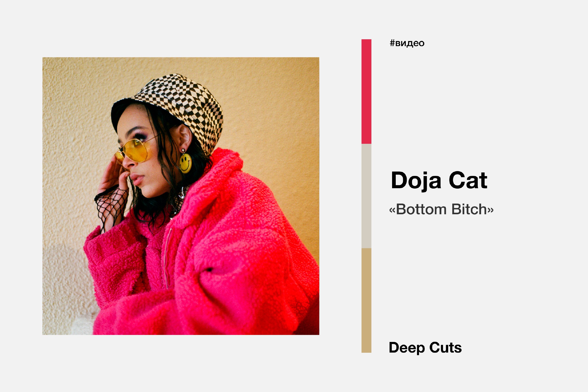The width and height of the screenshot is (588, 392).
Task: Open the artist photo thumbnail
Action: (181, 196)
